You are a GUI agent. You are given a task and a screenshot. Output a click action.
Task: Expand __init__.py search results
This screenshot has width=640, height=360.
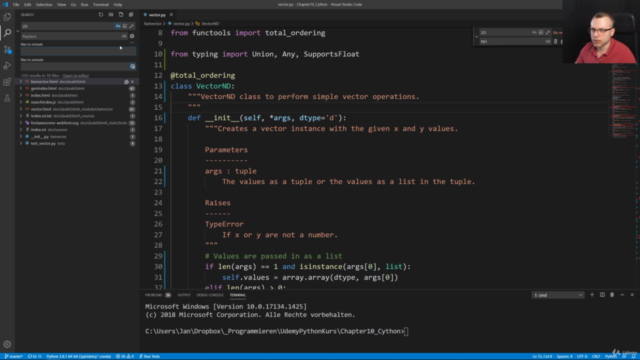tap(21, 137)
